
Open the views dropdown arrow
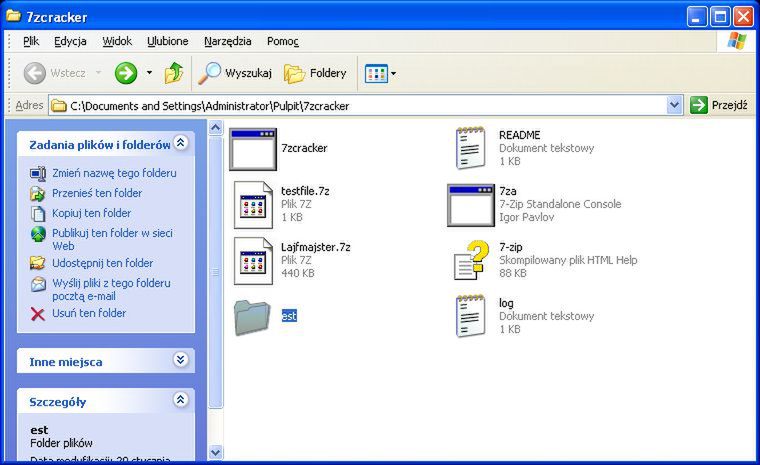click(393, 74)
